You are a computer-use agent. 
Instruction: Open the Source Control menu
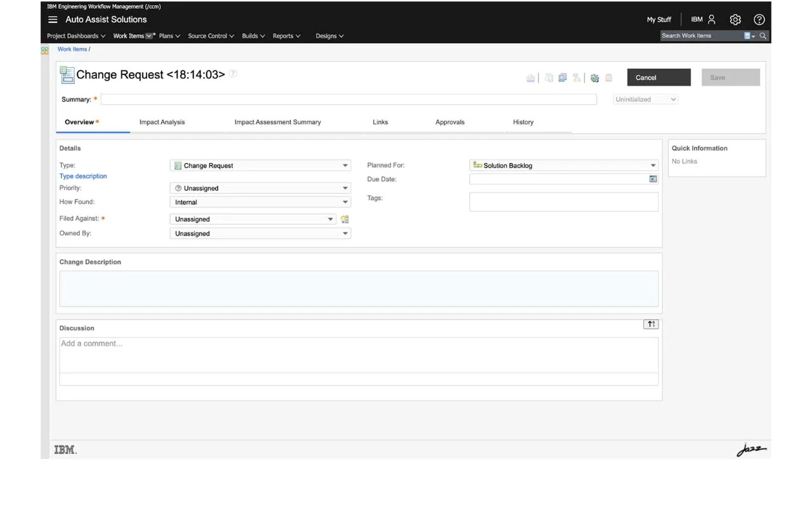tap(211, 36)
